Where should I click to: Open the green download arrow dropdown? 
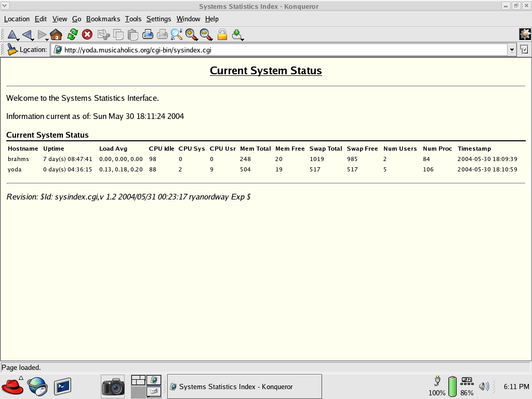(x=242, y=39)
